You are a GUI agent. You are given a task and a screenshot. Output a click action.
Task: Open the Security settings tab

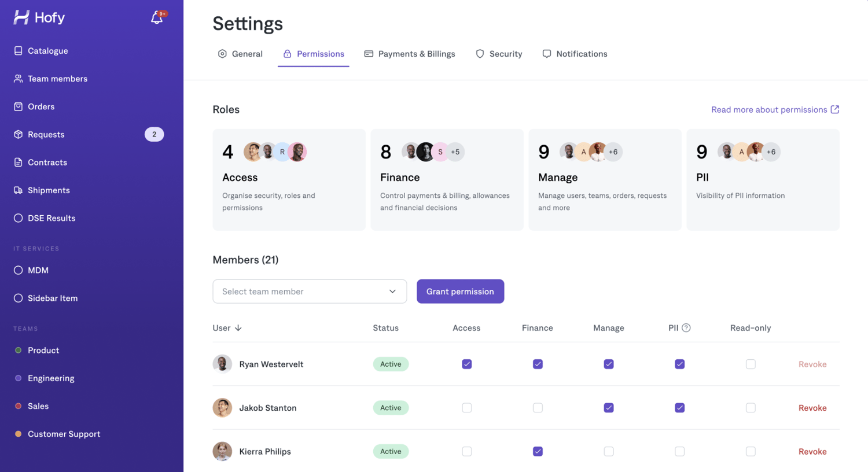[499, 54]
